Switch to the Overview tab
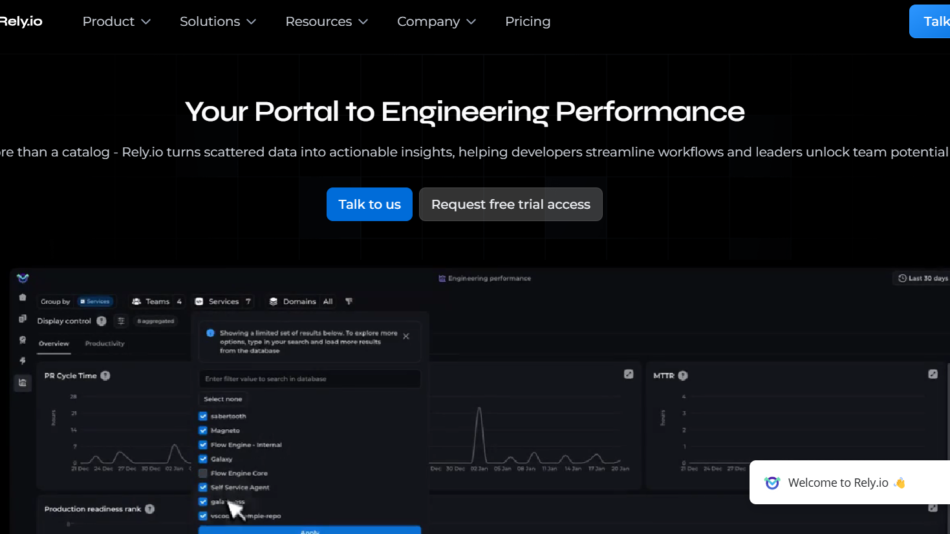Screen dimensions: 950x534 click(x=54, y=344)
